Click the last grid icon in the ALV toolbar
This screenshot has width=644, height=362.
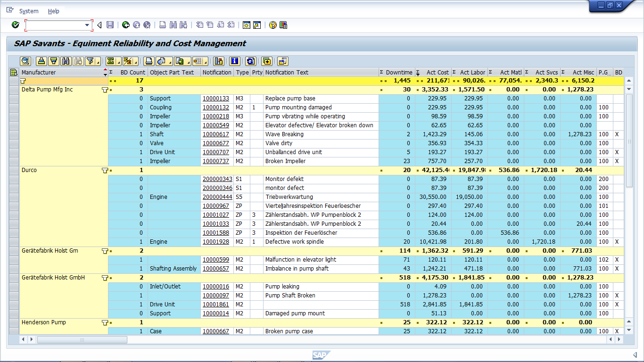[283, 61]
